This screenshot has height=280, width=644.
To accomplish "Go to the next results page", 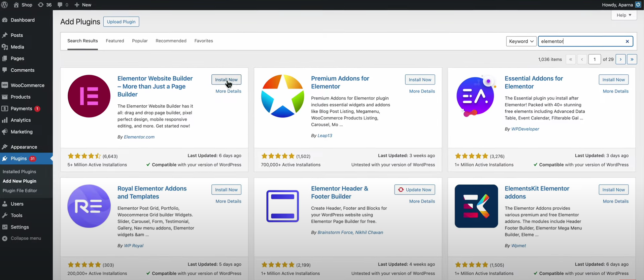I will [620, 59].
